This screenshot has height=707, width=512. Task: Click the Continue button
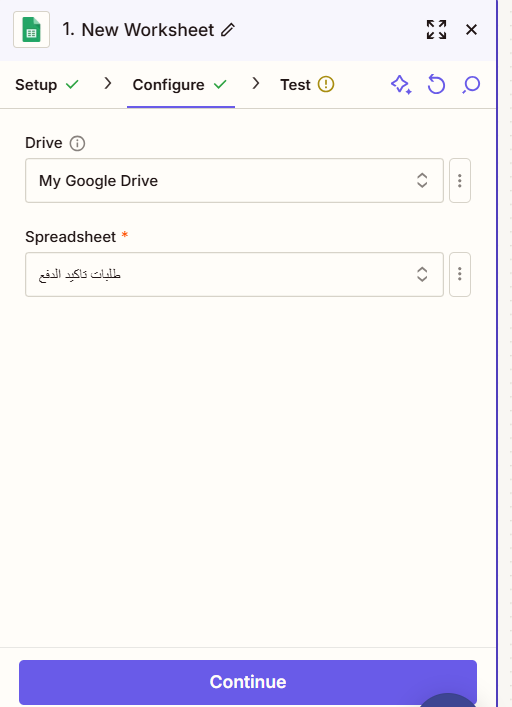coord(248,682)
